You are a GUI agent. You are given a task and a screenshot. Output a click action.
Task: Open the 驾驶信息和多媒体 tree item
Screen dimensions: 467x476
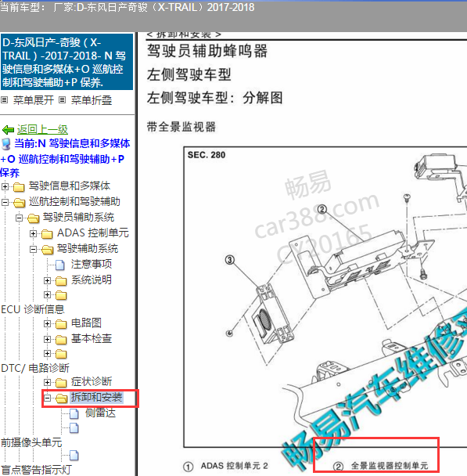click(x=70, y=186)
